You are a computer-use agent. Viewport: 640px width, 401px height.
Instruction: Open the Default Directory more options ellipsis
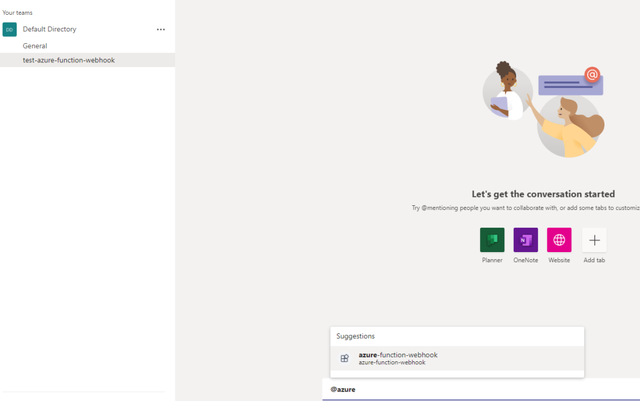[x=161, y=29]
